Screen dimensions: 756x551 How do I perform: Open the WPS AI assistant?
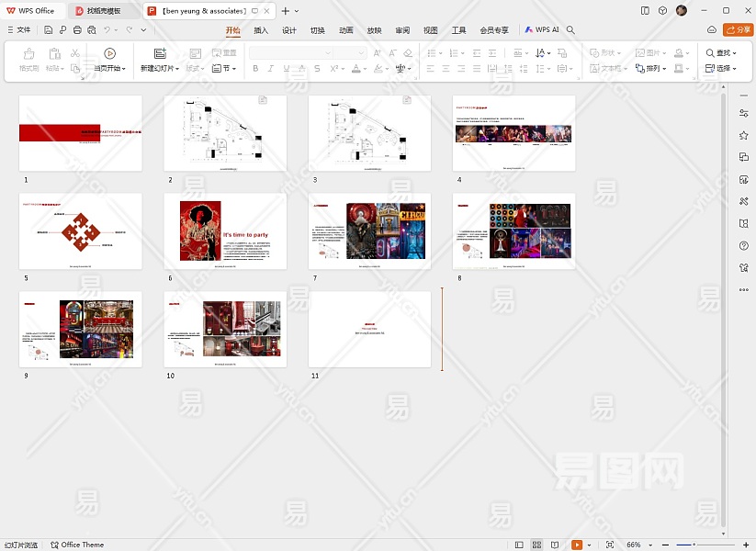(x=542, y=30)
